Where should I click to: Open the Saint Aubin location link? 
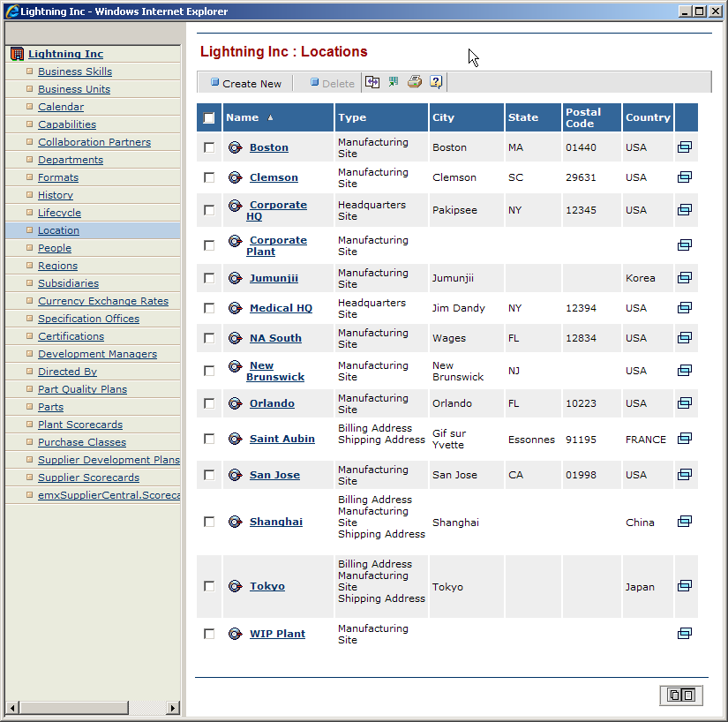point(282,439)
